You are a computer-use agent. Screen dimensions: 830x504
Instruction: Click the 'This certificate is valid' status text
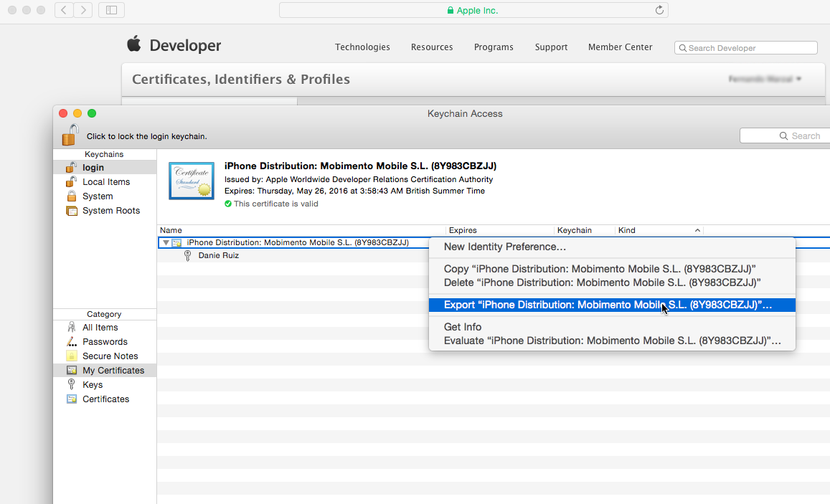tap(275, 204)
